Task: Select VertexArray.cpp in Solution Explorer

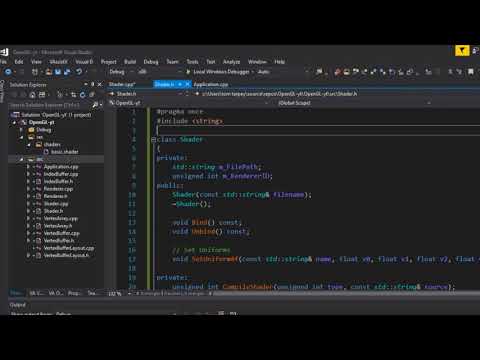Action: (61, 218)
